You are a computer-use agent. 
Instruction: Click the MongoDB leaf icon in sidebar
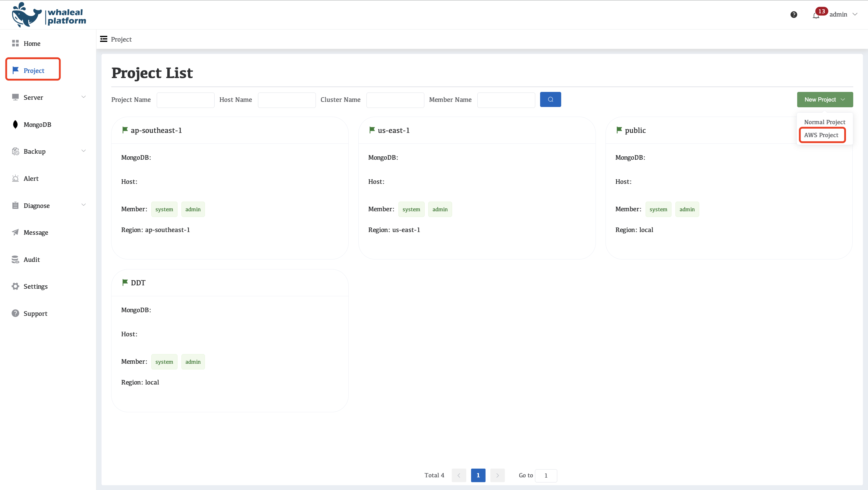[15, 124]
